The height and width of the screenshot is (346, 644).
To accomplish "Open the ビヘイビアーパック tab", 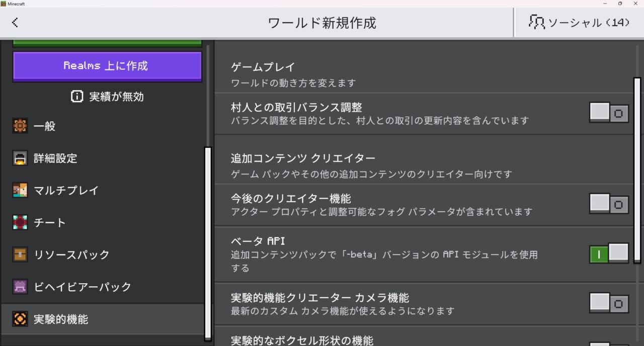I will pos(103,287).
